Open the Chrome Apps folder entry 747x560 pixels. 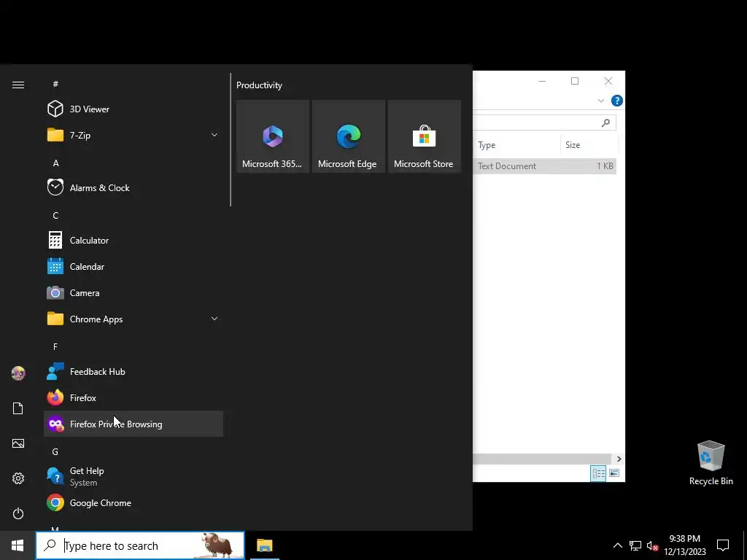click(x=133, y=319)
